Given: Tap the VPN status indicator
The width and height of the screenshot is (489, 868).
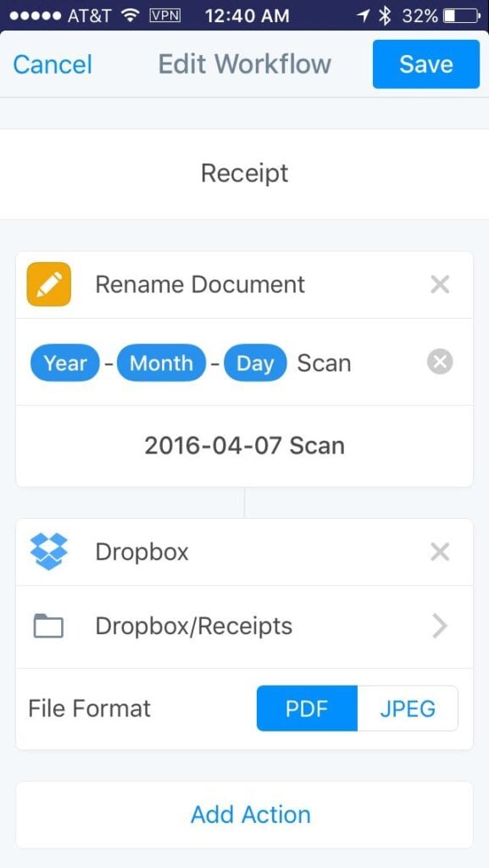Looking at the screenshot, I should 165,16.
